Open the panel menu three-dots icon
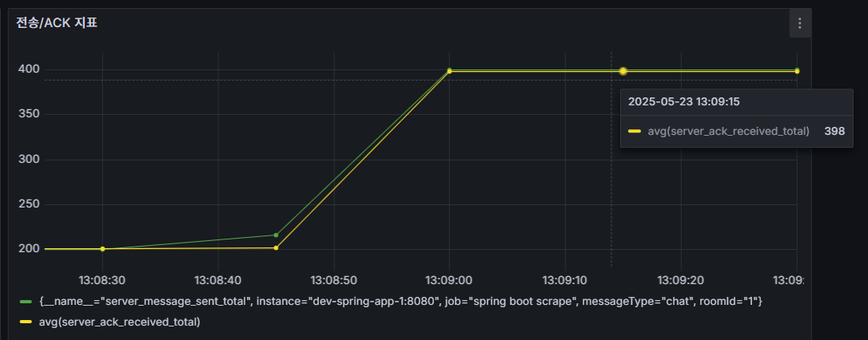This screenshot has width=868, height=340. coord(799,24)
